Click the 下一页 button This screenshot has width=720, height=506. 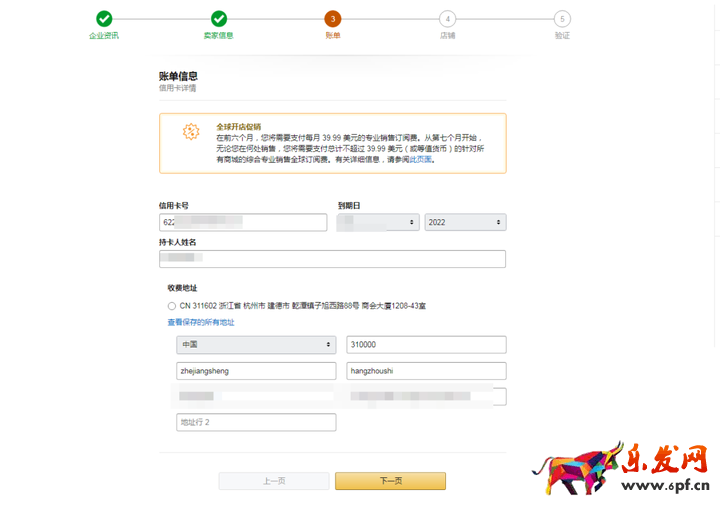point(390,481)
